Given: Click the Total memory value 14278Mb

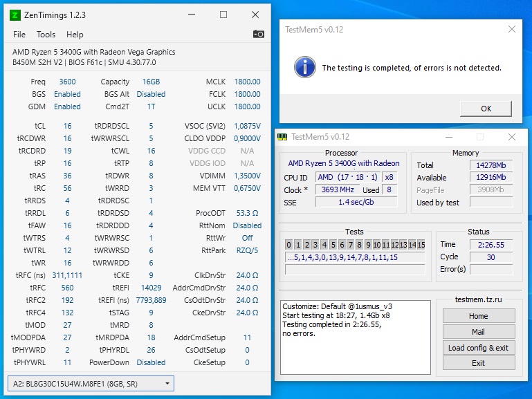Looking at the screenshot, I should tap(491, 165).
